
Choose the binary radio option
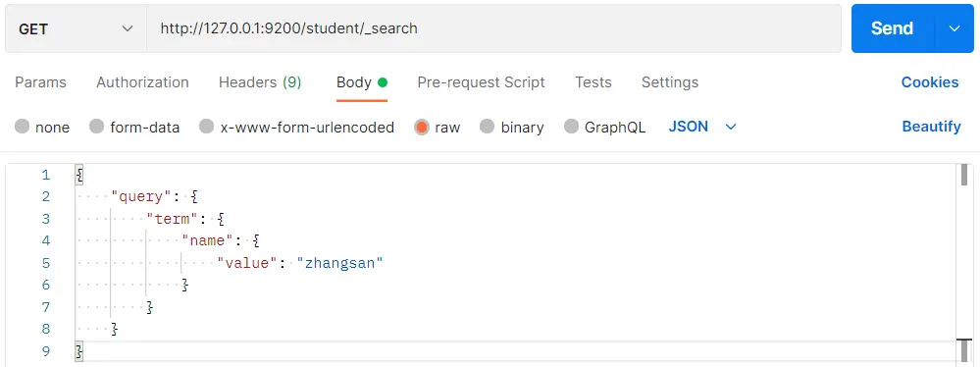pyautogui.click(x=488, y=127)
